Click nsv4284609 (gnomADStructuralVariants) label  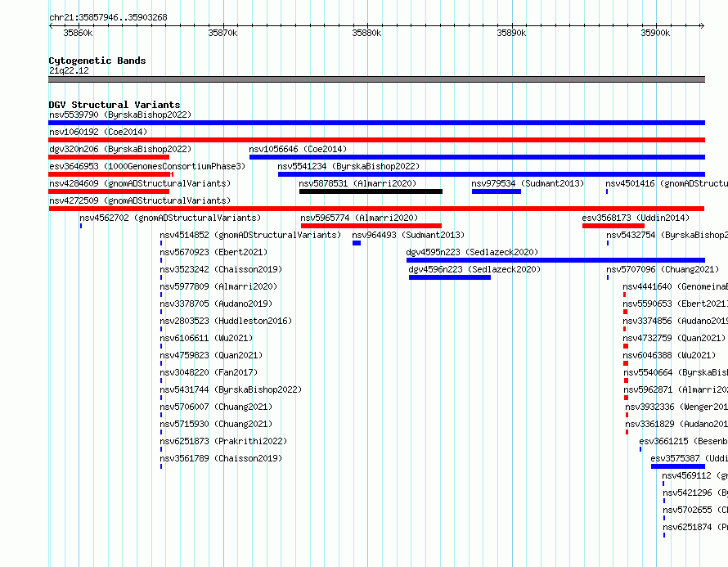(140, 183)
